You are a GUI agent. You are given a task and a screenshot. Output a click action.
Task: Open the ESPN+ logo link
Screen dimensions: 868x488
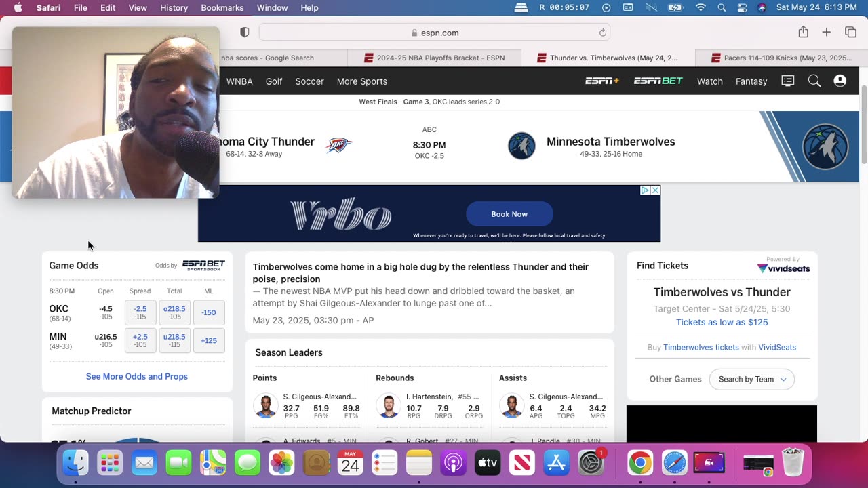602,81
